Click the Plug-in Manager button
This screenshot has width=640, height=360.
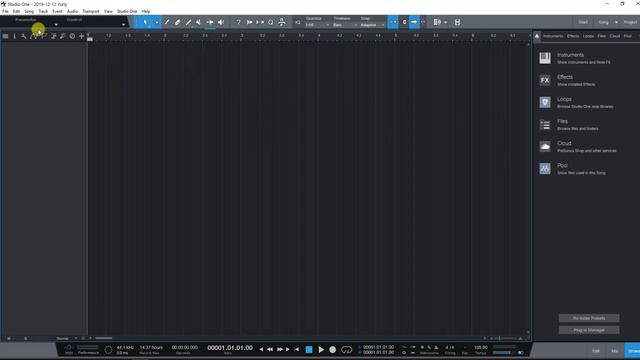589,330
